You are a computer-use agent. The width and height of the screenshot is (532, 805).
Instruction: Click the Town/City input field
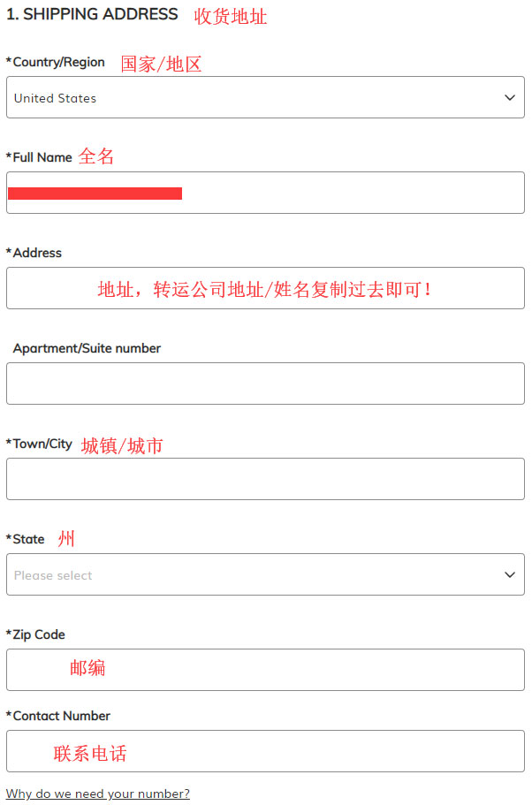click(x=265, y=480)
